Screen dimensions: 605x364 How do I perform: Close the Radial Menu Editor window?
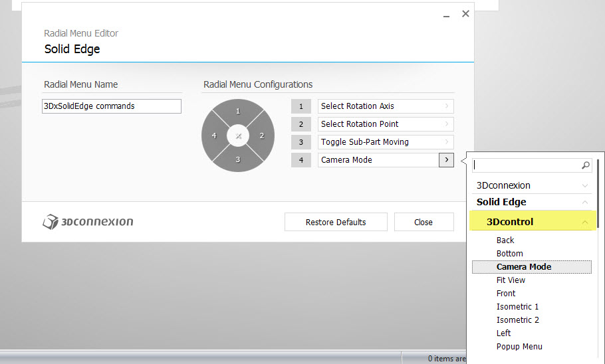[x=465, y=14]
